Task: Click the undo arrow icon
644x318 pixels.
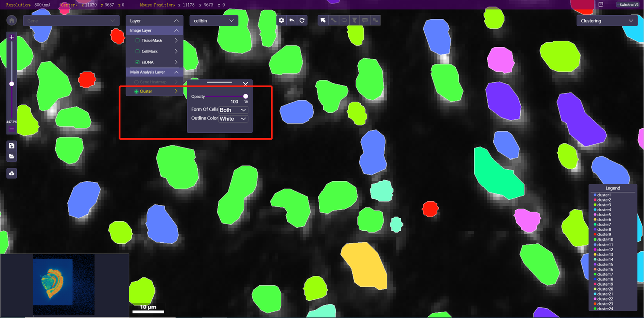Action: pos(292,20)
